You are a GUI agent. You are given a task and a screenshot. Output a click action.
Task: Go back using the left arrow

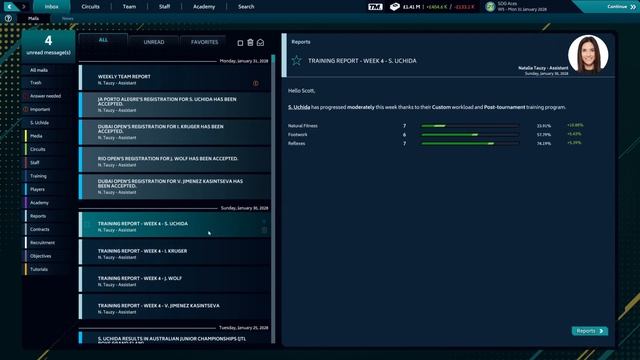click(x=9, y=7)
